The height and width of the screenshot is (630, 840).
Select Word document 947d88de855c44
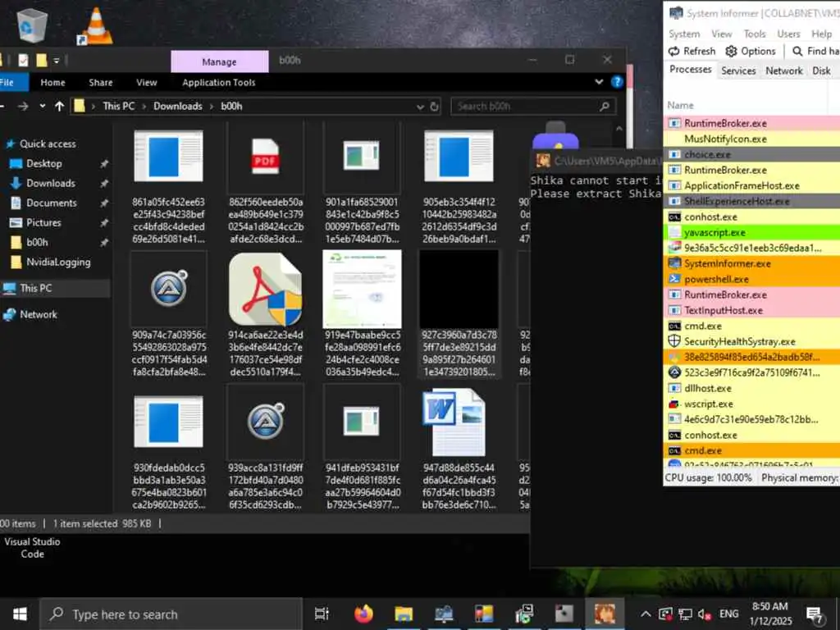pyautogui.click(x=454, y=422)
